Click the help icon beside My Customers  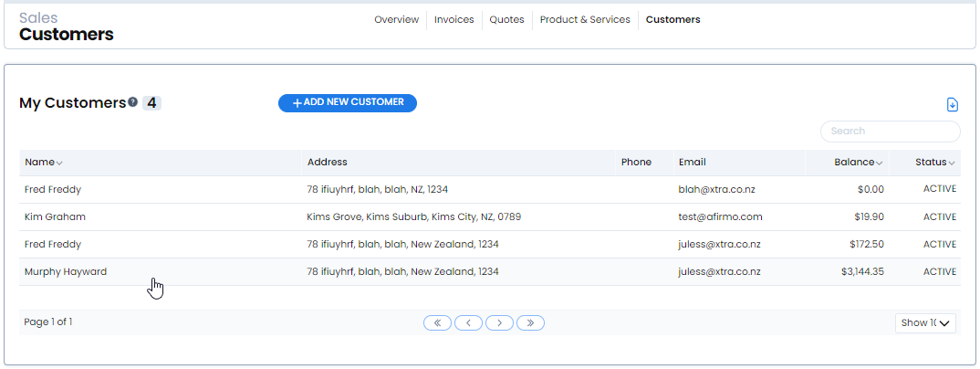click(x=132, y=102)
